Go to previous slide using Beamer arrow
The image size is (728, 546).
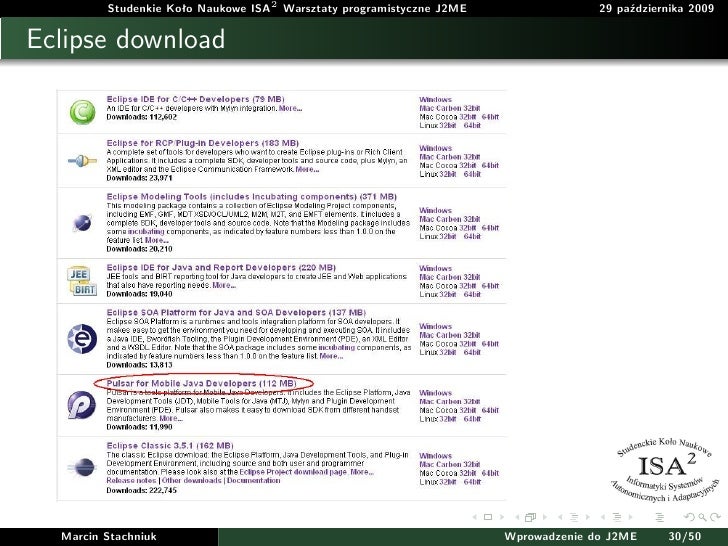point(474,517)
